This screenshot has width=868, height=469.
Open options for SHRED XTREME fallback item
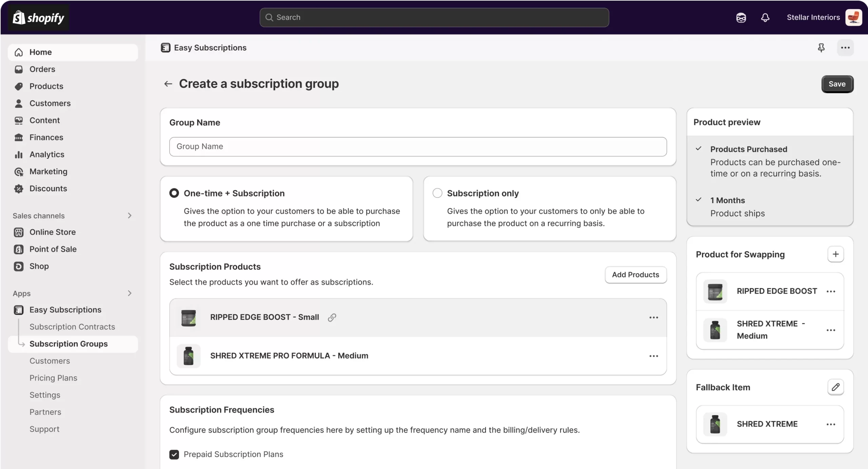point(831,424)
